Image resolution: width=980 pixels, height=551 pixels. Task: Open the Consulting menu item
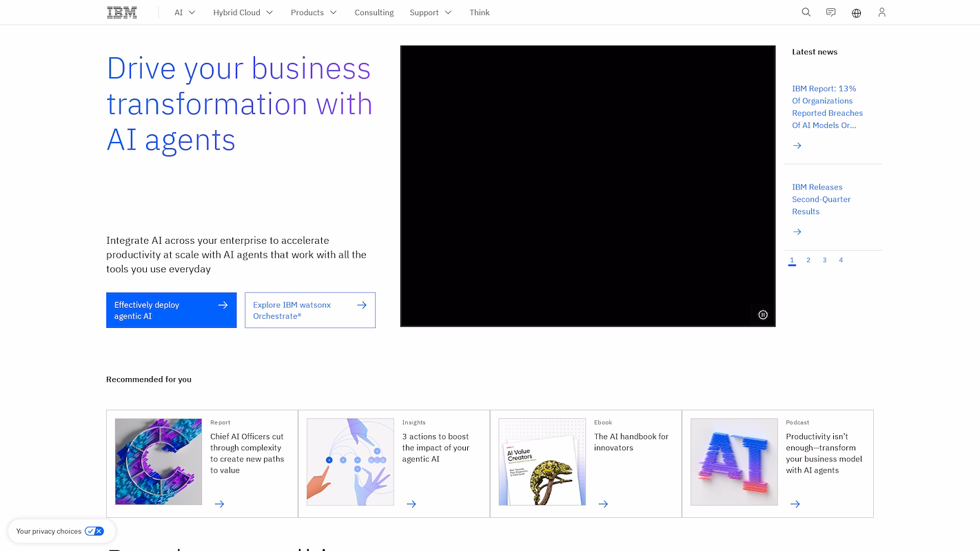click(374, 12)
